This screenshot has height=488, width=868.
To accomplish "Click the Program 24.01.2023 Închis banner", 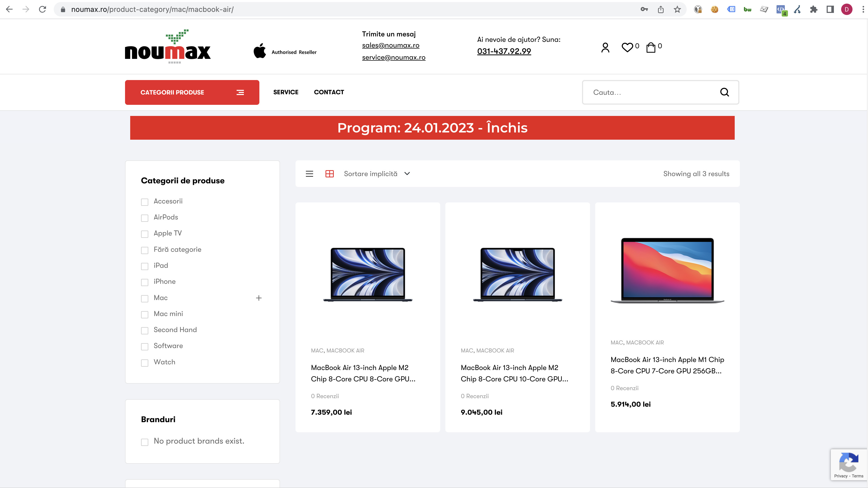I will [x=432, y=128].
